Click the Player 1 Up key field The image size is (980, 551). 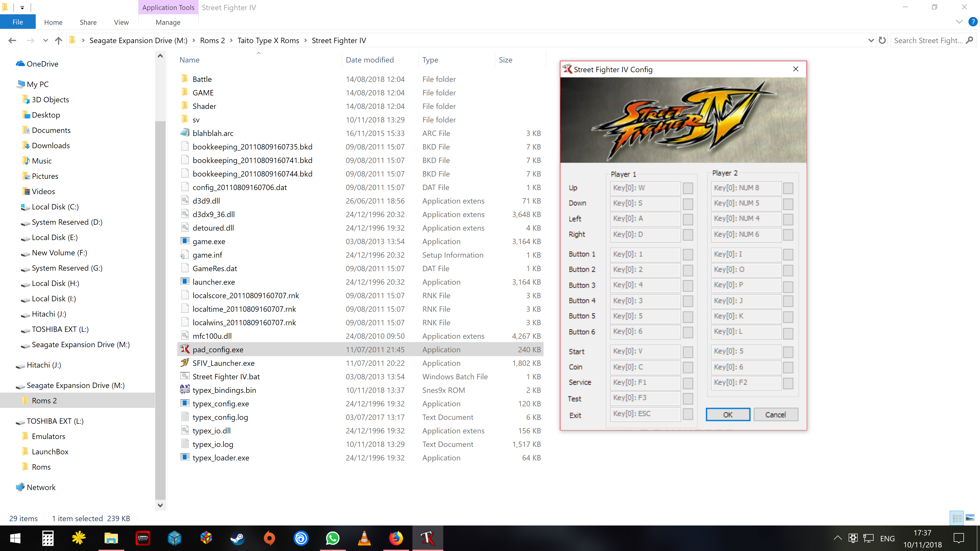[x=645, y=188]
